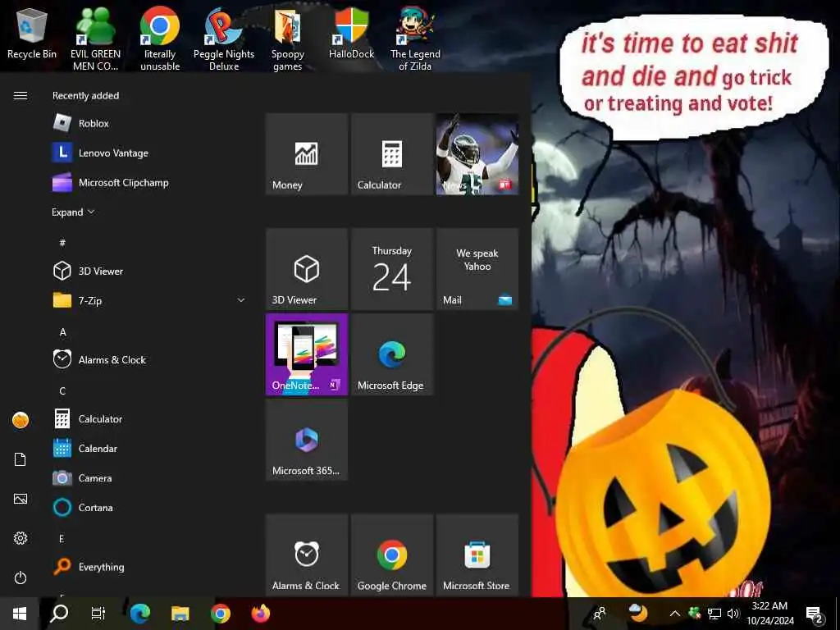Open Lenovo Vantage from the list
The height and width of the screenshot is (630, 840).
click(x=148, y=153)
